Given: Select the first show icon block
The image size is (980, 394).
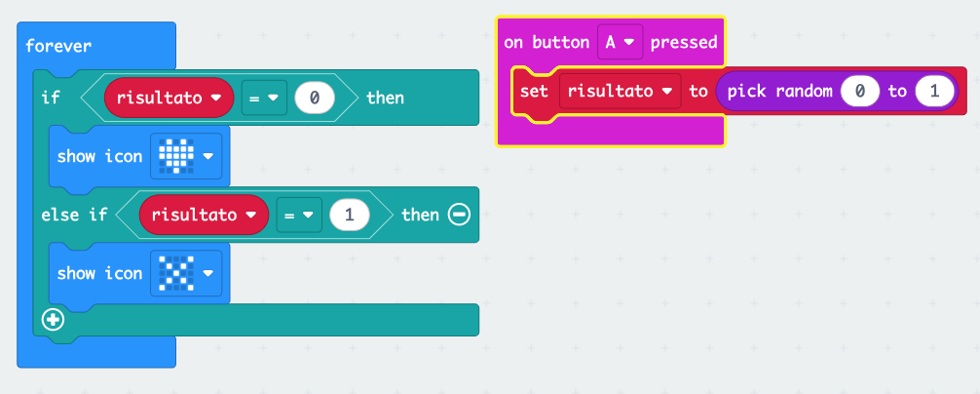Looking at the screenshot, I should click(x=98, y=156).
